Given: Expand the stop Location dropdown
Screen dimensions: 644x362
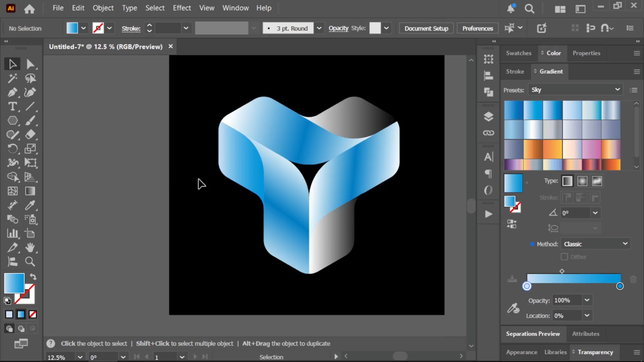Looking at the screenshot, I should (587, 315).
